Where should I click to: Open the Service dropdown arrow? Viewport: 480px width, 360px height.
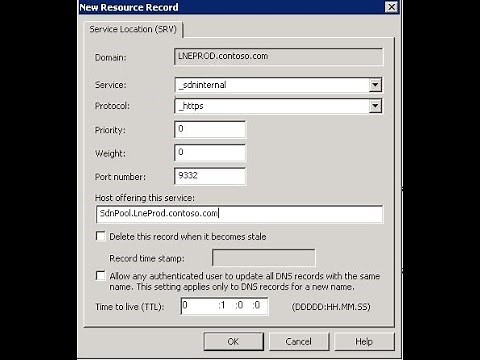[375, 85]
